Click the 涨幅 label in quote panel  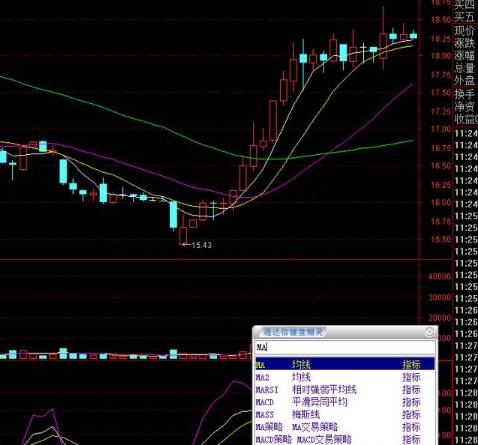click(x=464, y=55)
